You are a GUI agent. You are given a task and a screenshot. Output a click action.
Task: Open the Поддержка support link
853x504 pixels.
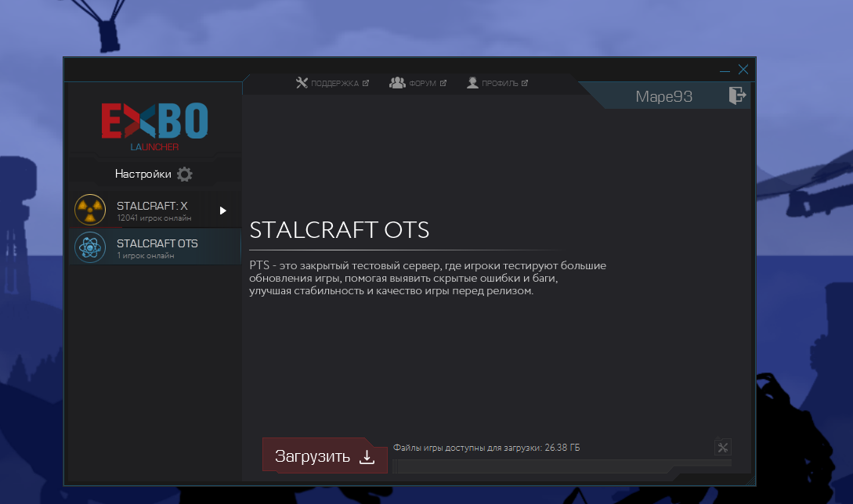[x=332, y=83]
